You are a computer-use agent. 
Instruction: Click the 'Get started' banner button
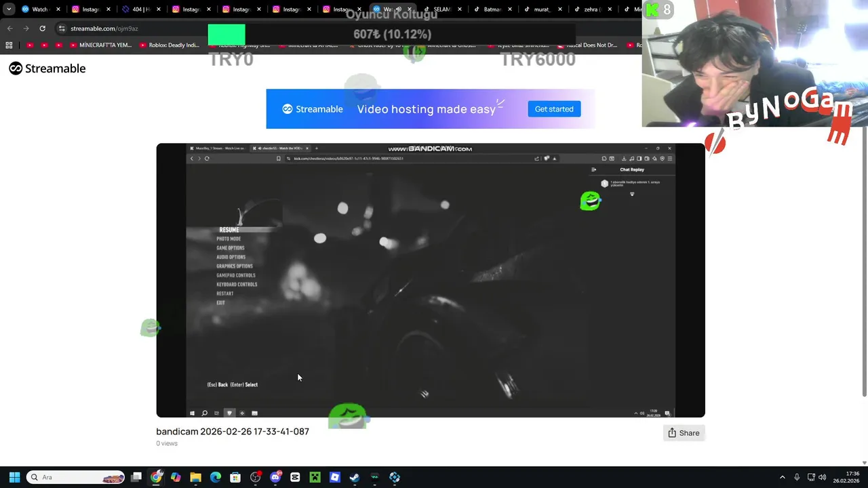554,109
